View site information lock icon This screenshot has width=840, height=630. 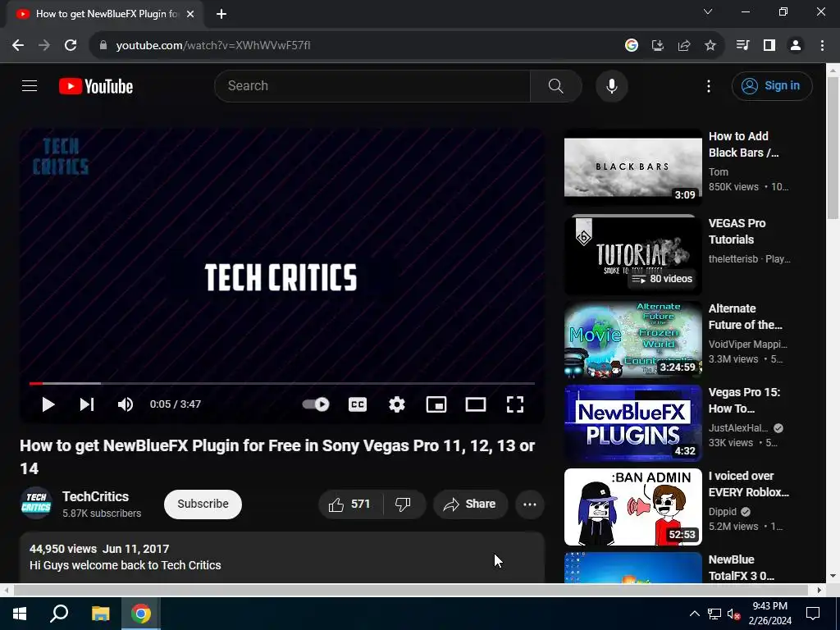click(103, 46)
